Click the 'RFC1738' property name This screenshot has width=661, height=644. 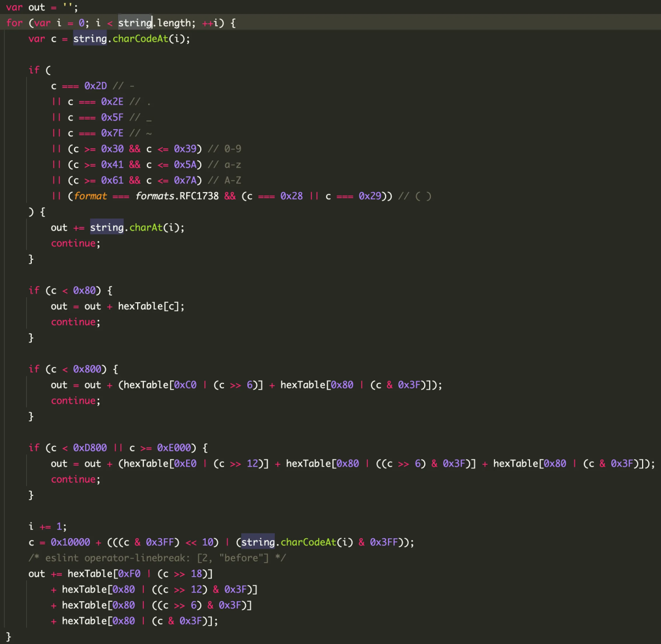(199, 196)
